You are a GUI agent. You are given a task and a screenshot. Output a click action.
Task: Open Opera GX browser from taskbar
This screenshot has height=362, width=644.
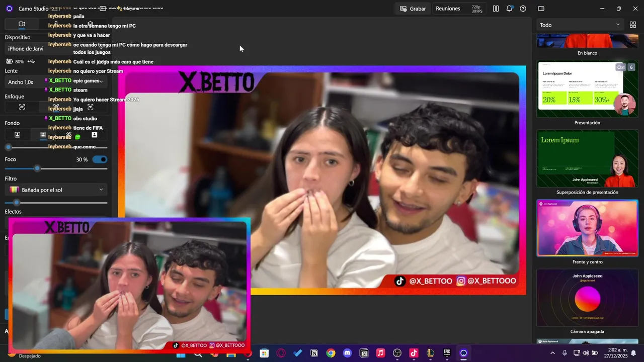[x=281, y=353]
